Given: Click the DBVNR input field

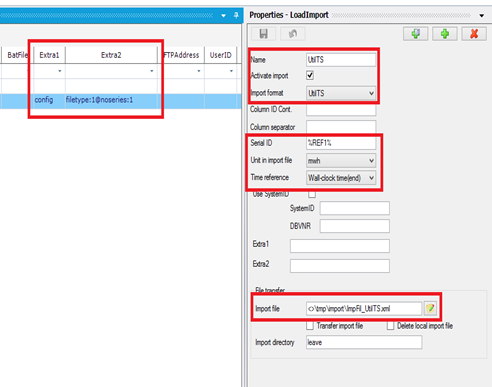Looking at the screenshot, I should pos(355,226).
